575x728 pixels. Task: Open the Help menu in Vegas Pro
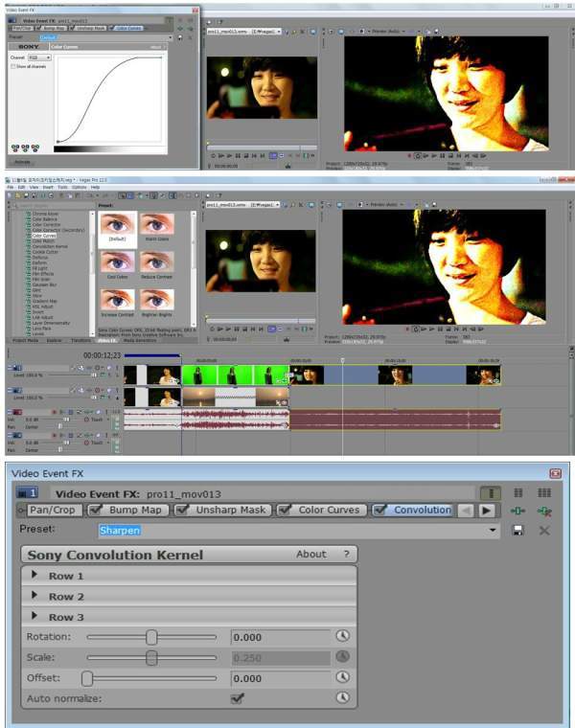coord(95,187)
